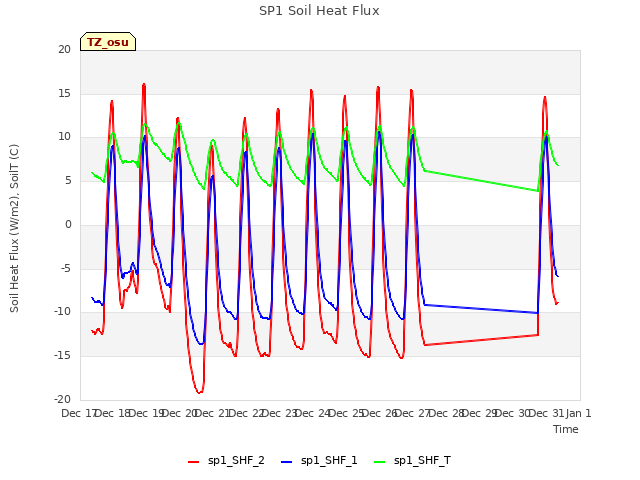640x480 pixels.
Task: Click the y-axis value 15
Action: click(64, 93)
